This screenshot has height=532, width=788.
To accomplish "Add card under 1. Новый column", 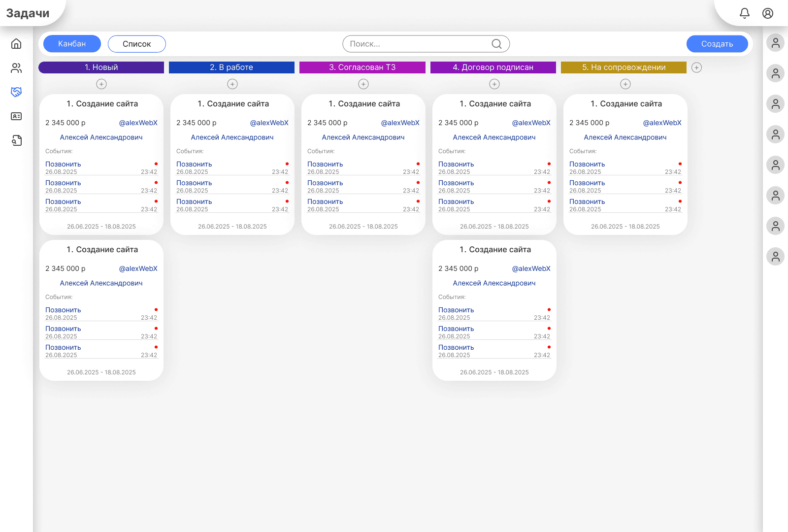I will tap(101, 84).
